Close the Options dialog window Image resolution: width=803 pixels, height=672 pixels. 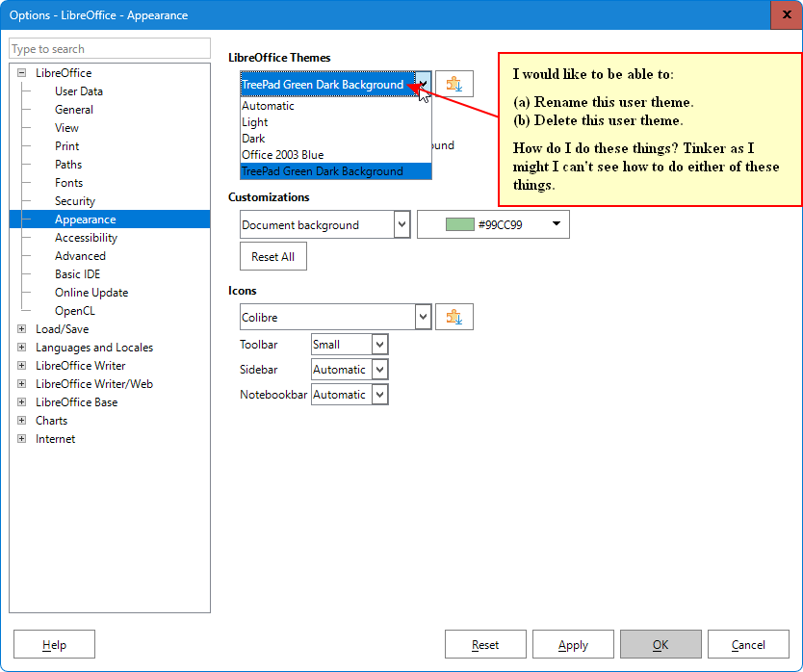(x=787, y=14)
